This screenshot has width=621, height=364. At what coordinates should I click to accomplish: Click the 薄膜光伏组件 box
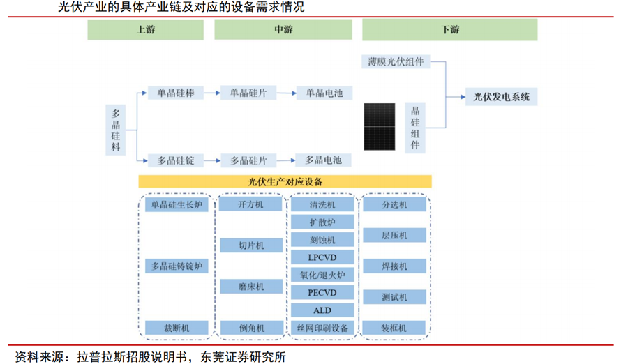pos(396,61)
